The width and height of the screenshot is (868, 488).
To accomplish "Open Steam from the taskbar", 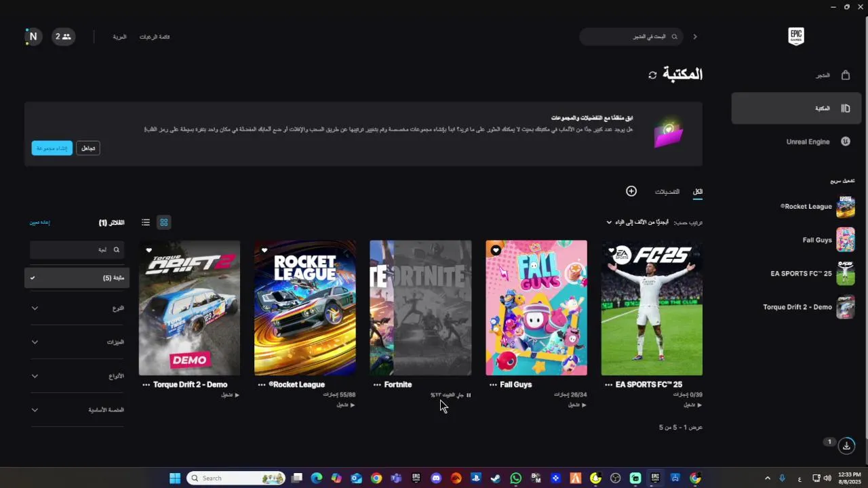I will (496, 479).
